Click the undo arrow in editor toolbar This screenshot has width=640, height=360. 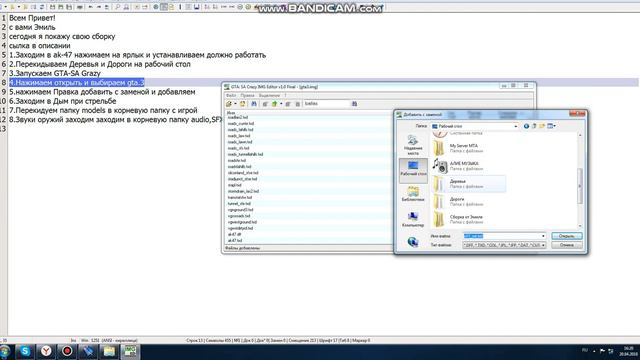(90, 7)
